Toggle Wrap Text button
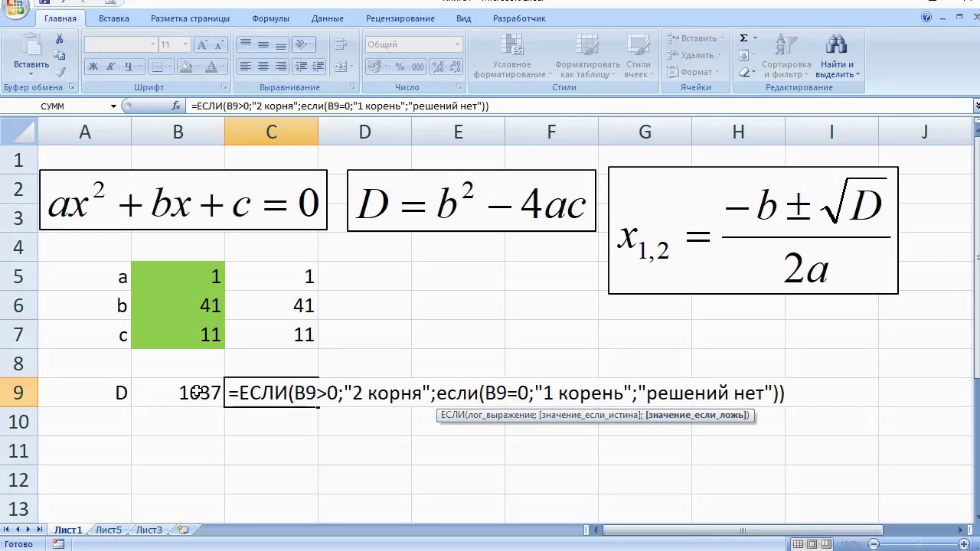Image resolution: width=980 pixels, height=551 pixels. click(341, 44)
